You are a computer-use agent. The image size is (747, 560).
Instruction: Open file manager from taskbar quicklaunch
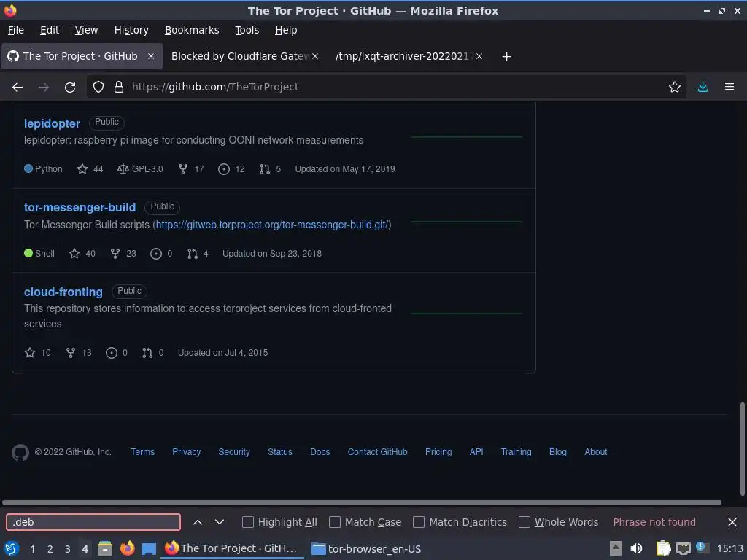pyautogui.click(x=105, y=549)
